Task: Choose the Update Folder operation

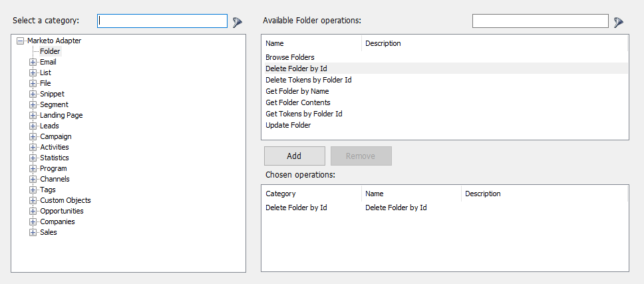Action: [288, 125]
